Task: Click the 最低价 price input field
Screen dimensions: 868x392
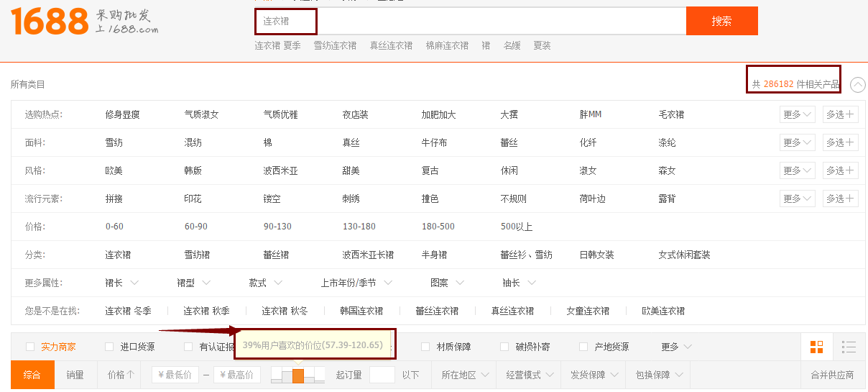Action: coord(175,375)
